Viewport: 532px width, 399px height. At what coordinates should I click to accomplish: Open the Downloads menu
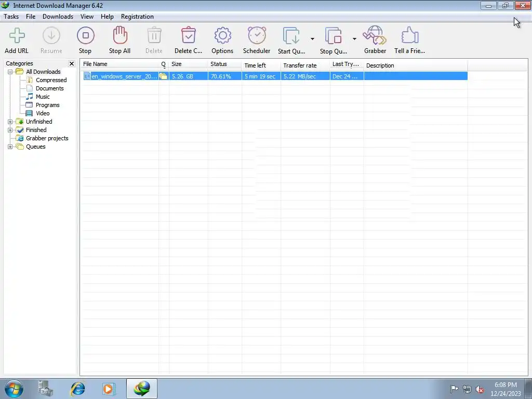[x=58, y=17]
